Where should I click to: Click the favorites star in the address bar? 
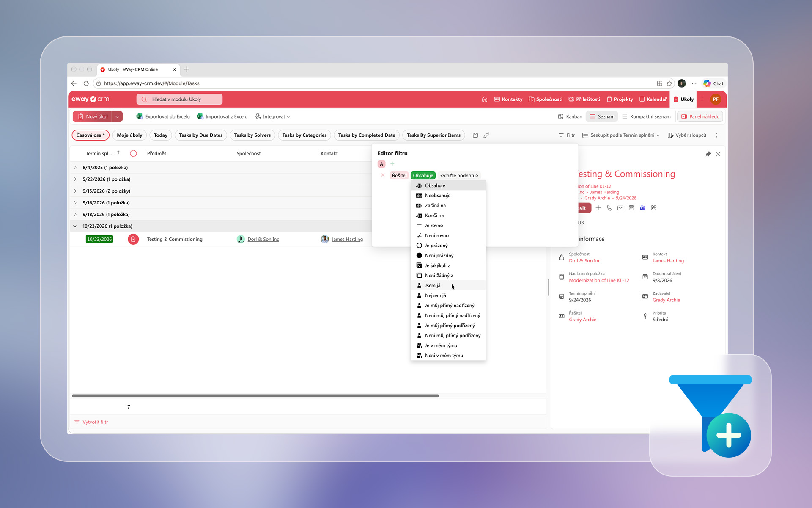click(669, 83)
